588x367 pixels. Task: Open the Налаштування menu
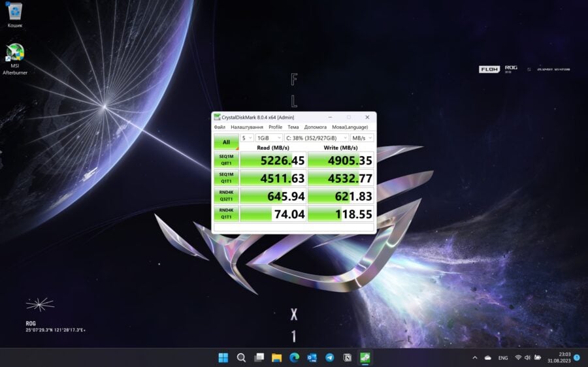(x=247, y=127)
